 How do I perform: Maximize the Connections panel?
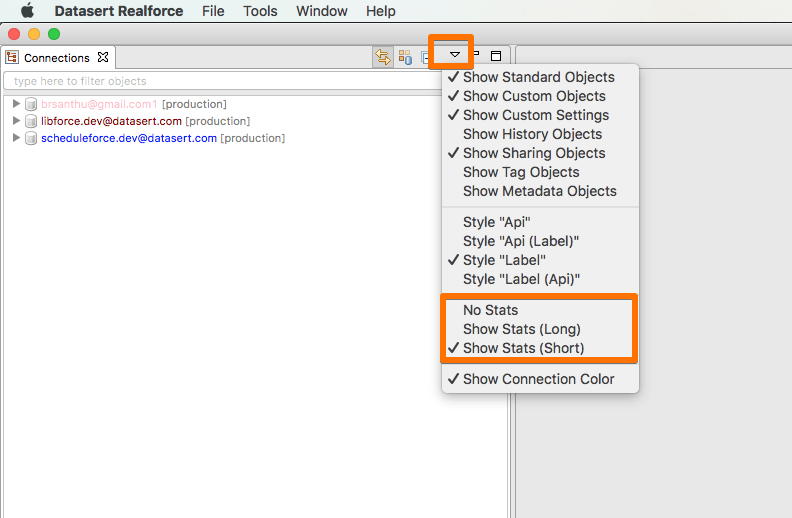(x=496, y=56)
